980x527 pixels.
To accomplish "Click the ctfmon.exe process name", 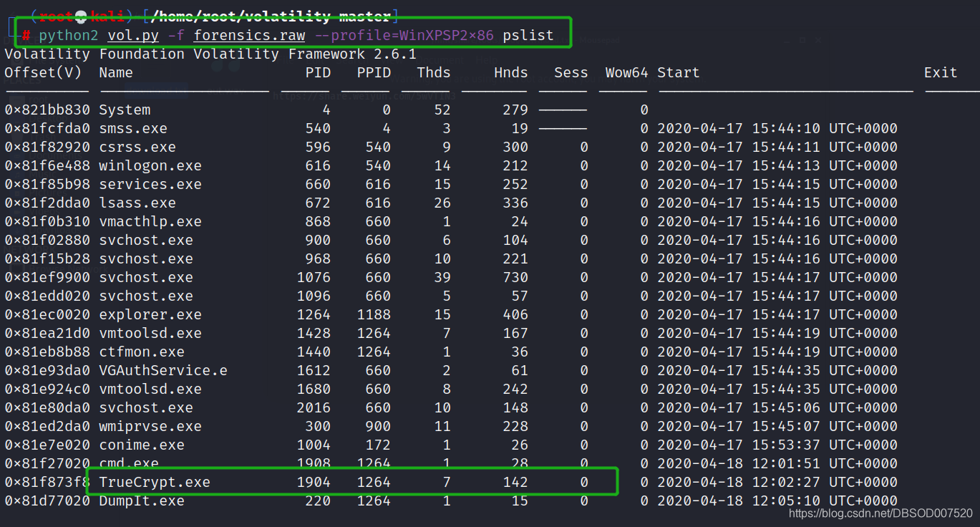I will (x=142, y=352).
